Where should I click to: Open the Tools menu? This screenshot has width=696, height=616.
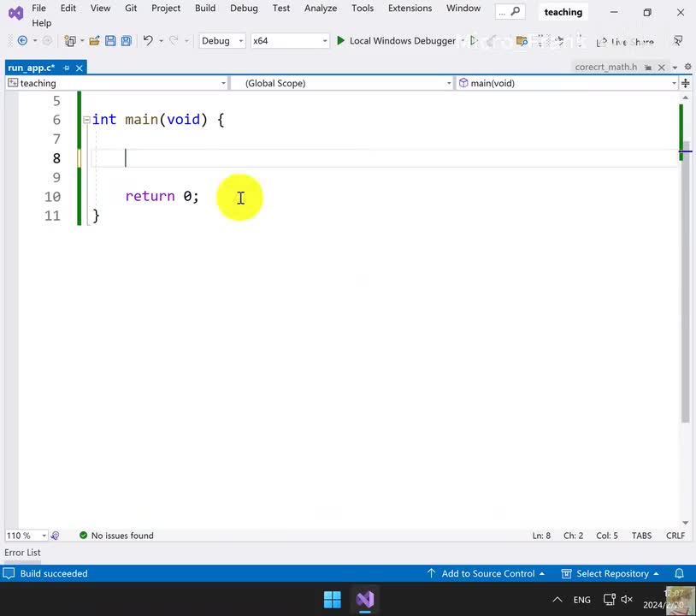click(x=363, y=8)
